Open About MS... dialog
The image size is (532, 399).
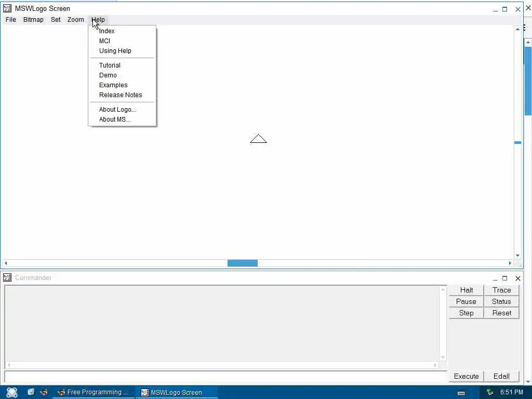[x=122, y=119]
